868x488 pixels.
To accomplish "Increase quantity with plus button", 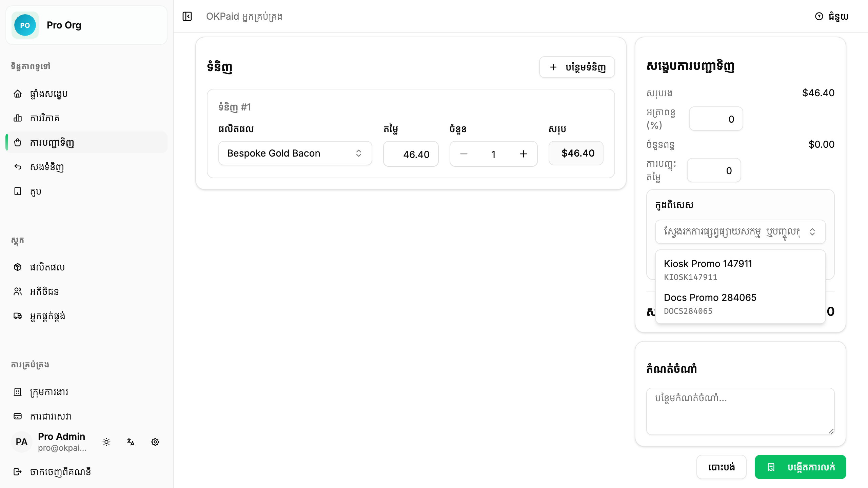I will [x=524, y=154].
